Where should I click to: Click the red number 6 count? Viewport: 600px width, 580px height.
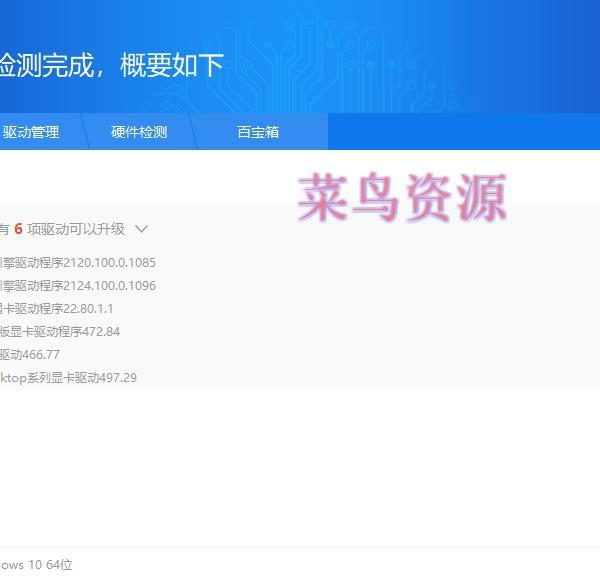point(18,229)
